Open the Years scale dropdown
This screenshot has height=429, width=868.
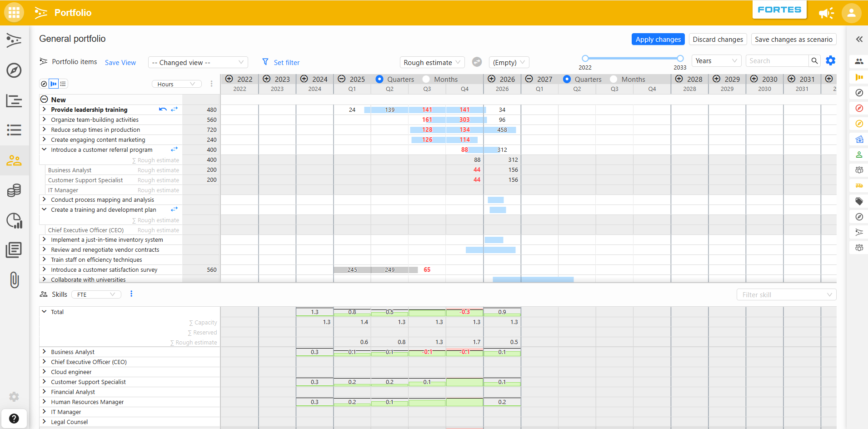tap(716, 61)
